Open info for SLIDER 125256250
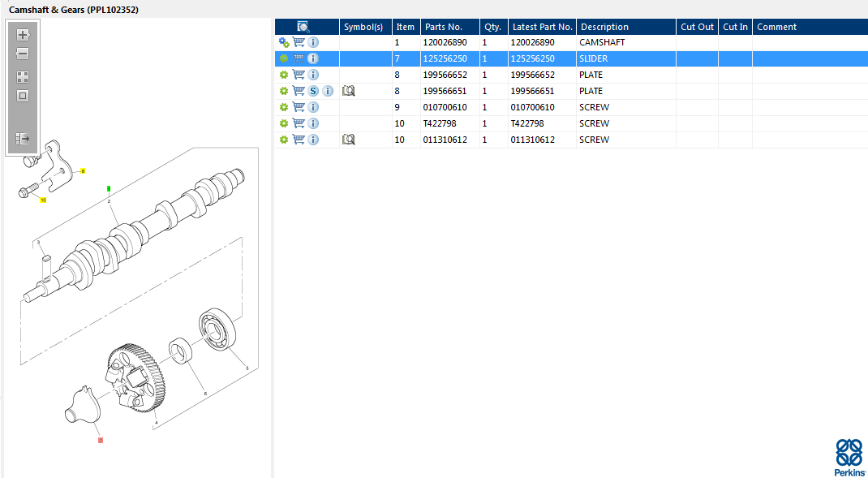The height and width of the screenshot is (478, 868). point(313,58)
